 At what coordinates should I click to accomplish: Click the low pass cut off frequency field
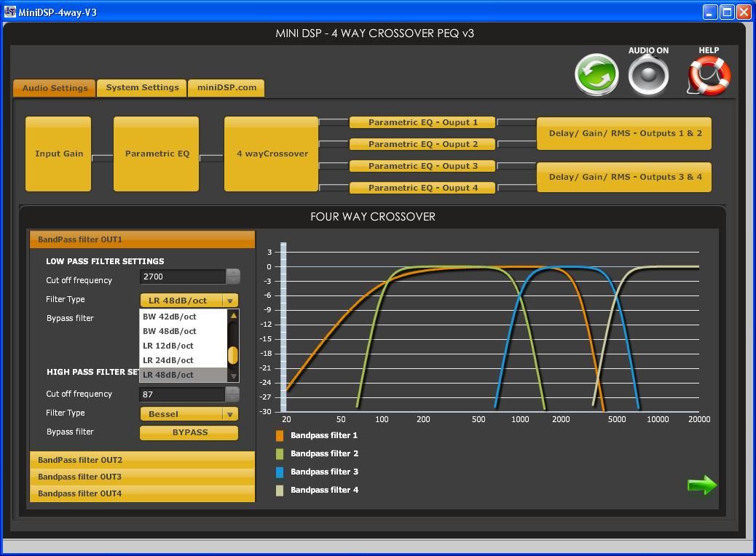pyautogui.click(x=182, y=277)
